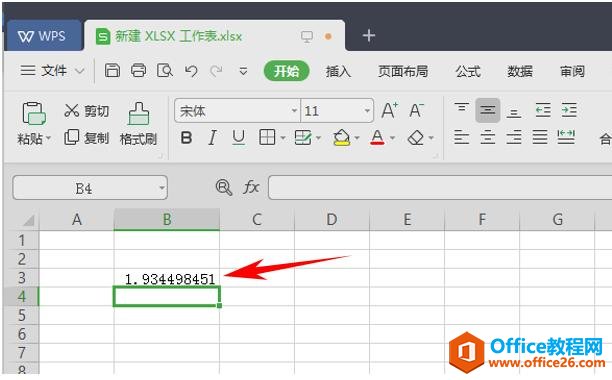Switch to the 公式 ribbon tab
Viewport: 612px width, 380px height.
tap(468, 71)
